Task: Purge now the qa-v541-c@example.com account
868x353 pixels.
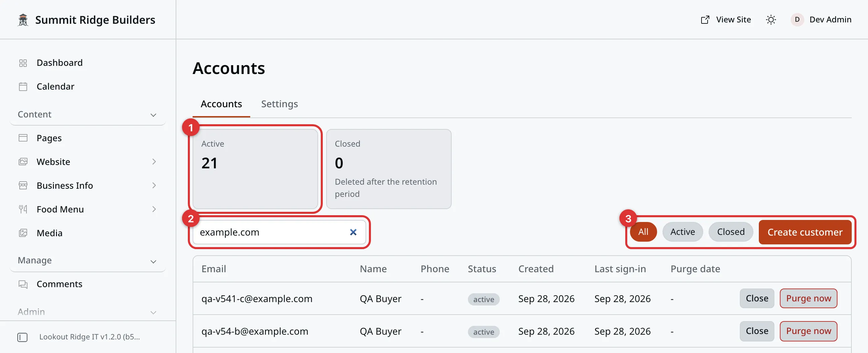Action: pos(808,299)
